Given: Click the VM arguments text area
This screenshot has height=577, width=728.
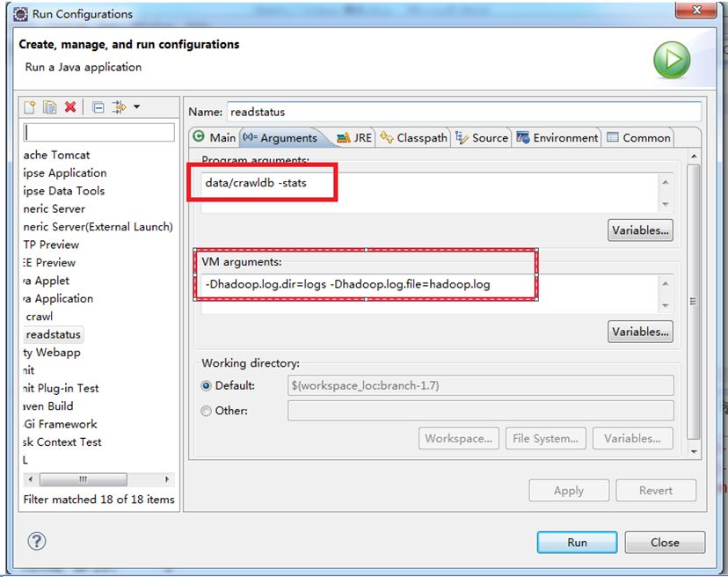Looking at the screenshot, I should tap(431, 294).
